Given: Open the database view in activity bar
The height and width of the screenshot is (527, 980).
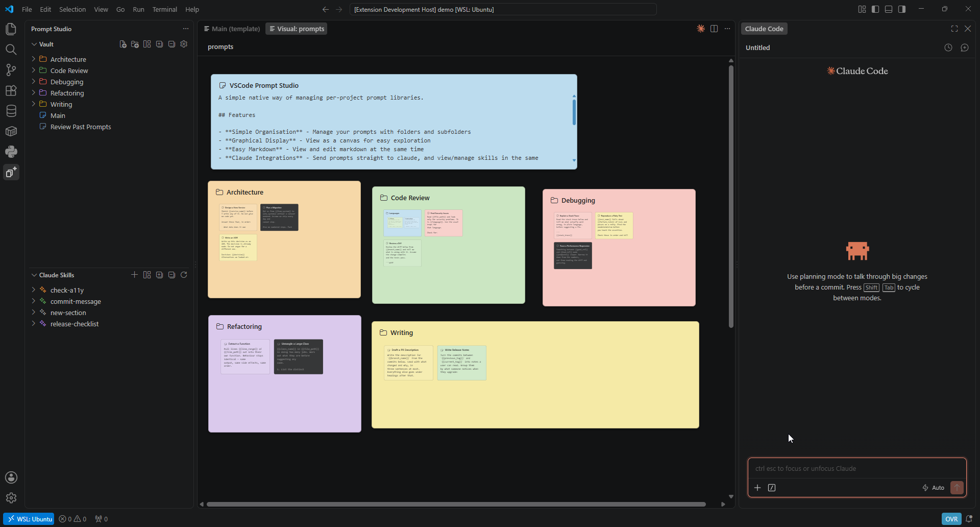Looking at the screenshot, I should coord(11,111).
